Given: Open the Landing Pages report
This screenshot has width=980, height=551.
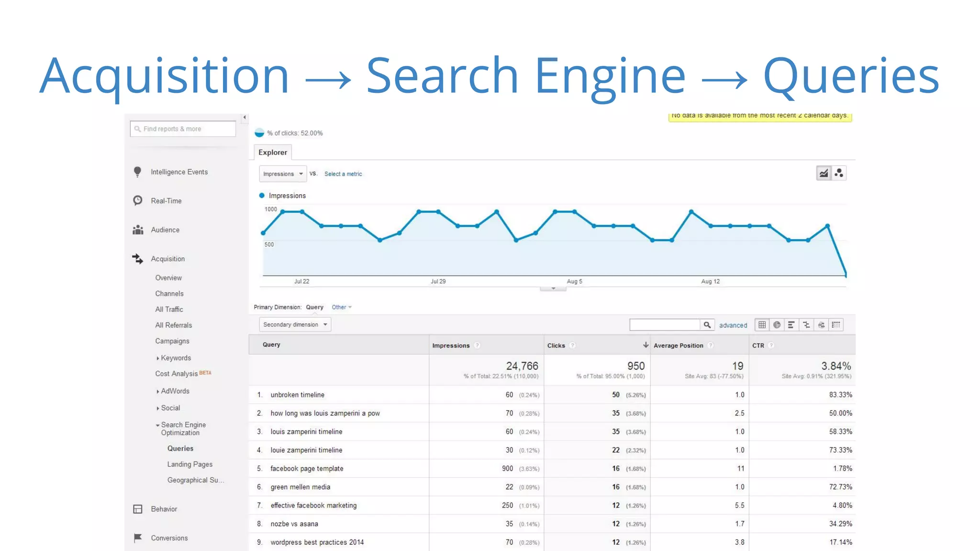Looking at the screenshot, I should tap(190, 464).
